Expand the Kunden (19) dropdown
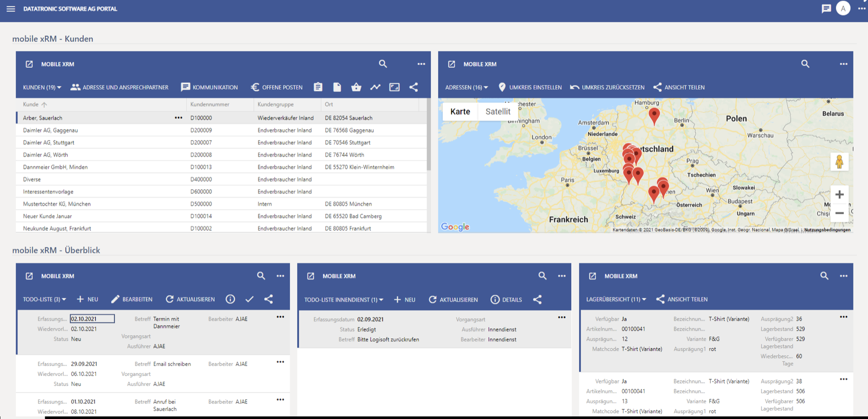The width and height of the screenshot is (868, 419). [x=42, y=87]
